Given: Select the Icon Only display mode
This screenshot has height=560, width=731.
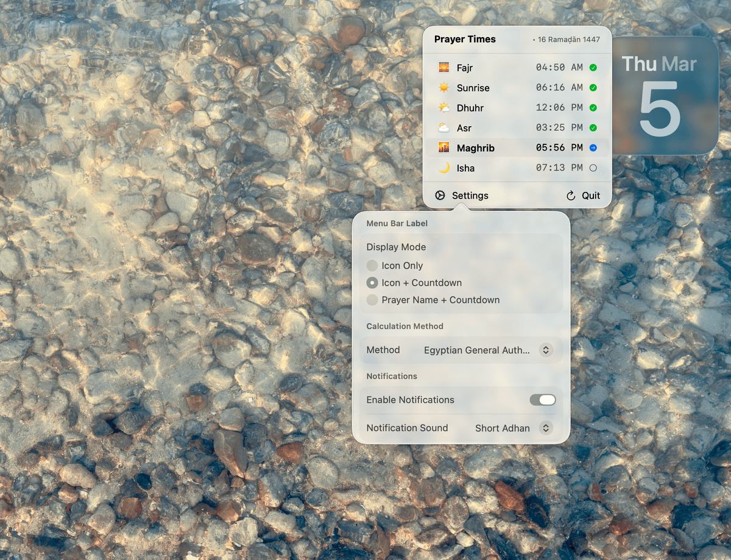Looking at the screenshot, I should pyautogui.click(x=373, y=265).
